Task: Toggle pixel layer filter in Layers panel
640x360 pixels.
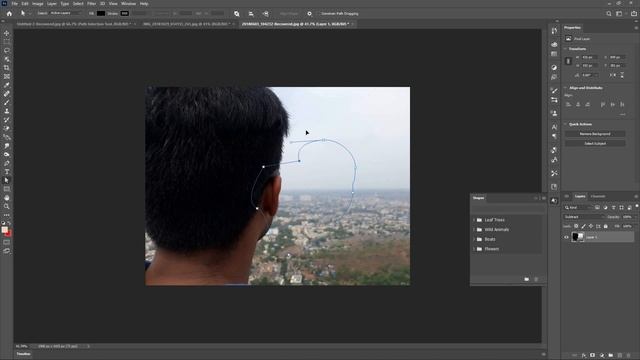Action: pyautogui.click(x=597, y=208)
